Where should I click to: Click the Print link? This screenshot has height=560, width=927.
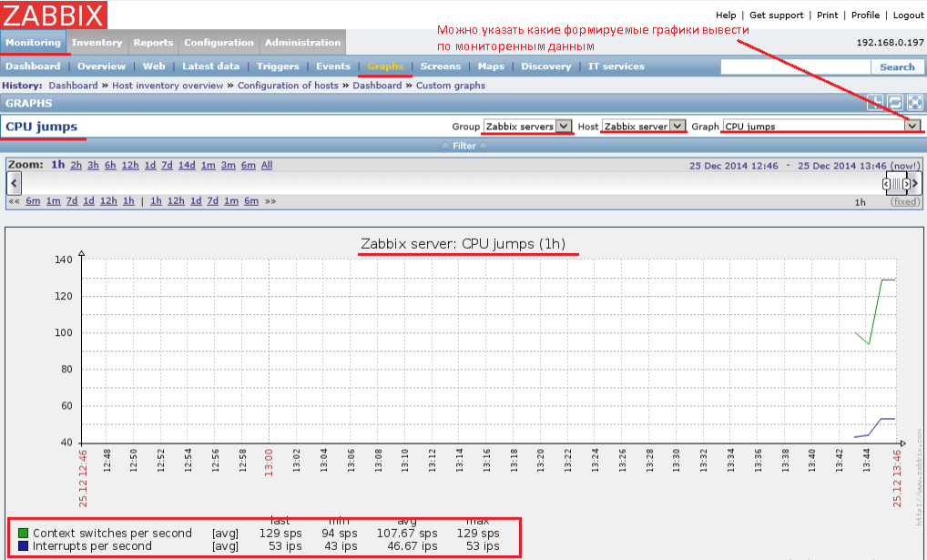pyautogui.click(x=827, y=15)
